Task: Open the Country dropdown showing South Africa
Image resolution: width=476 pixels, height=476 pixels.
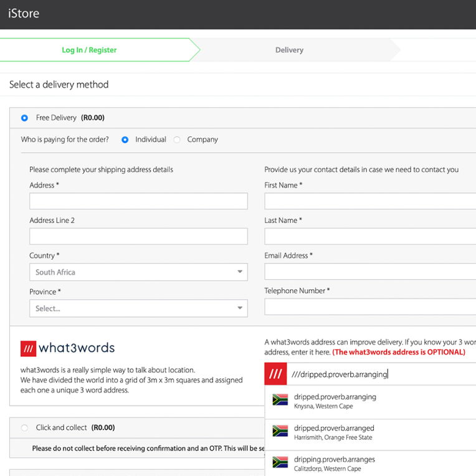Action: pyautogui.click(x=138, y=272)
